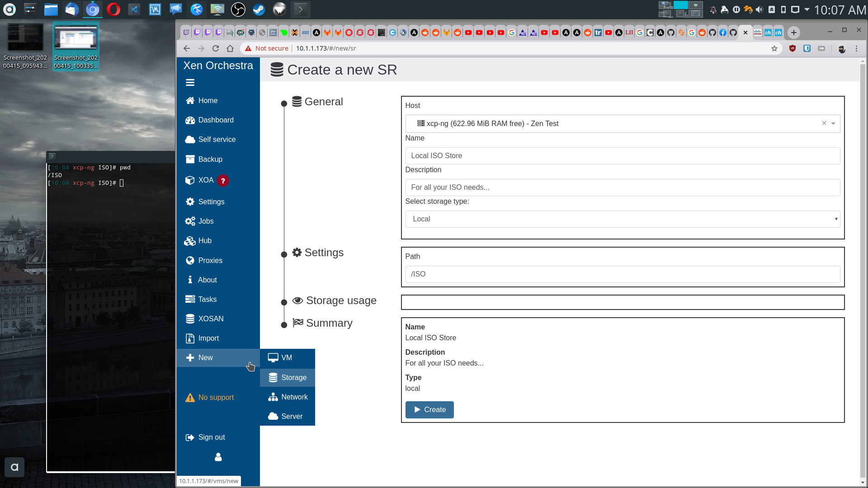Open Home in the sidebar
Viewport: 868px width, 488px height.
(218, 100)
